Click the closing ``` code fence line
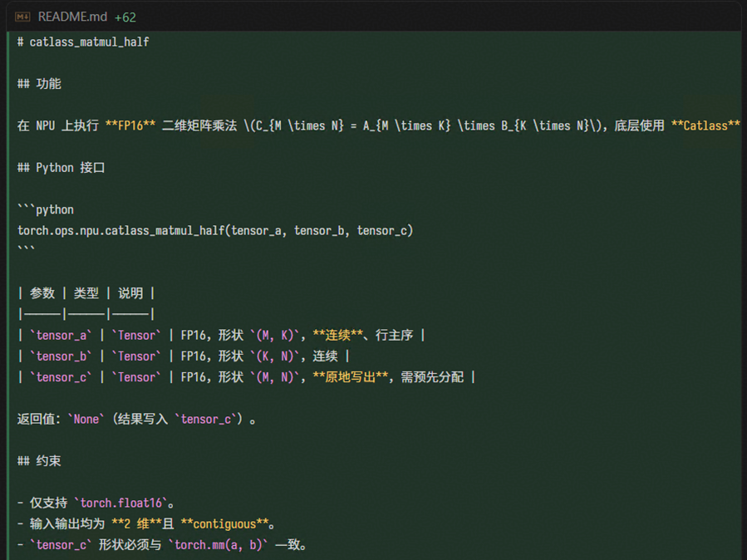The width and height of the screenshot is (747, 560). (x=27, y=248)
